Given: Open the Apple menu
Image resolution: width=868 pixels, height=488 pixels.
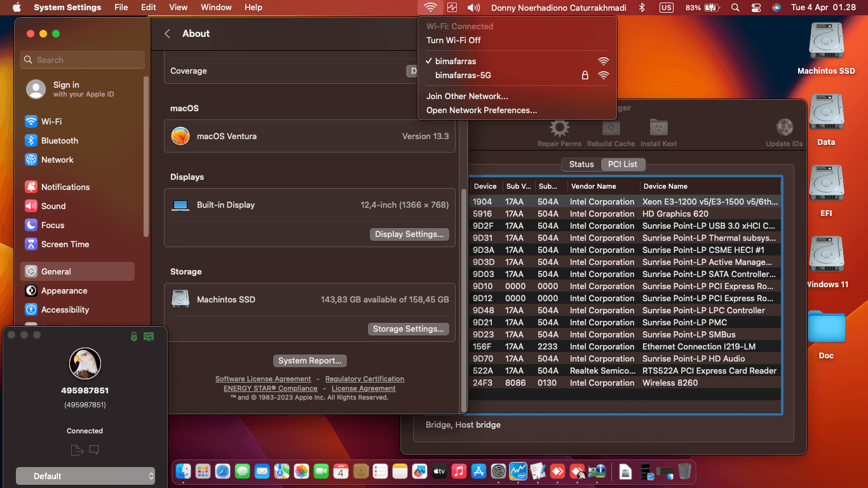Looking at the screenshot, I should click(17, 8).
